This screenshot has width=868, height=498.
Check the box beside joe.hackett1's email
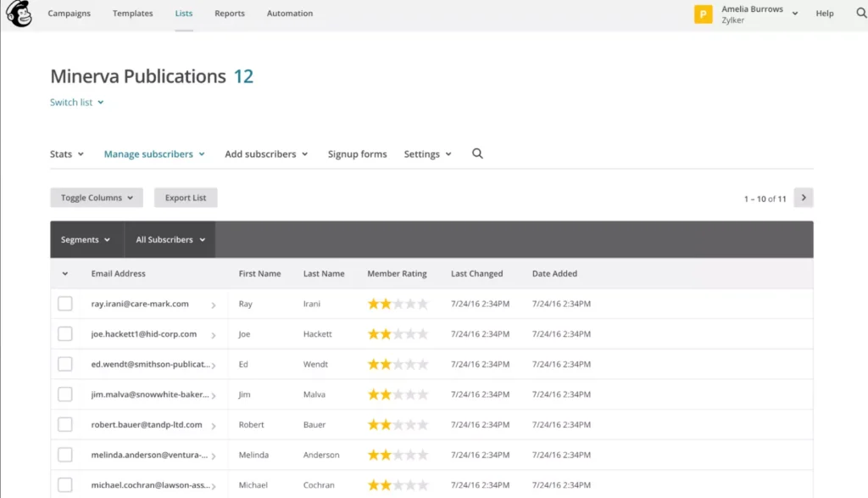coord(65,333)
